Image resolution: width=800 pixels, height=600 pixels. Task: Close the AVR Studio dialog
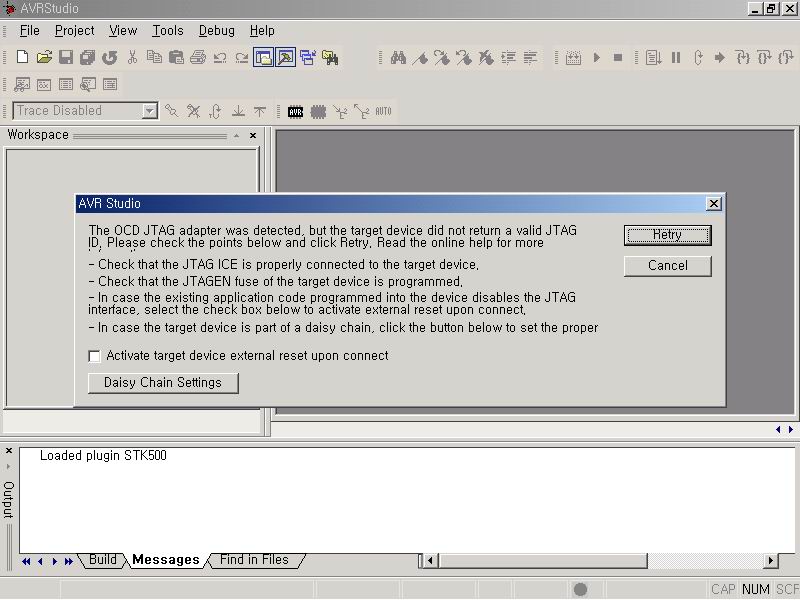(714, 204)
